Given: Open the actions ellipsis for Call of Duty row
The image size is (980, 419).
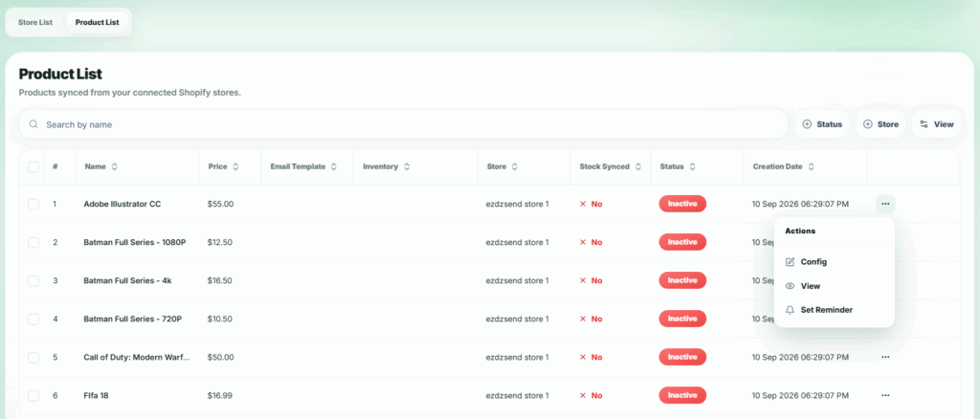Looking at the screenshot, I should tap(885, 357).
